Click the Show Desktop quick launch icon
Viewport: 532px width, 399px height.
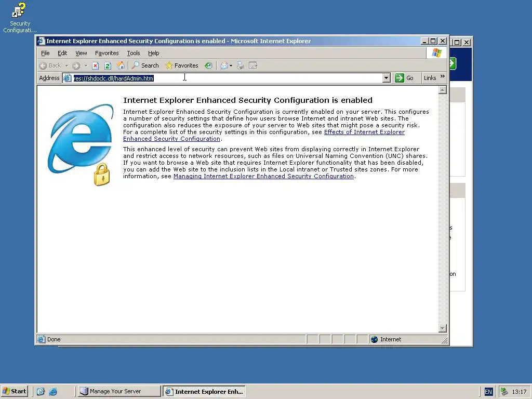pyautogui.click(x=41, y=392)
